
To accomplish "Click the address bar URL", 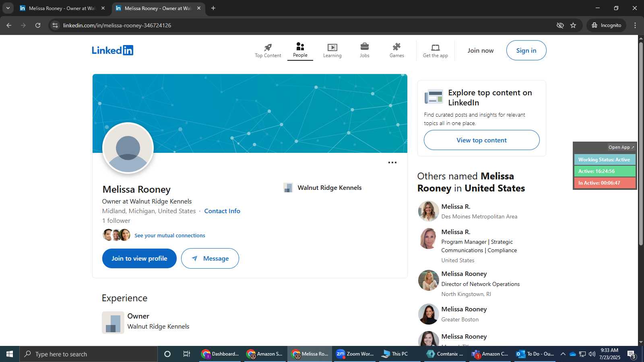I will pyautogui.click(x=117, y=25).
